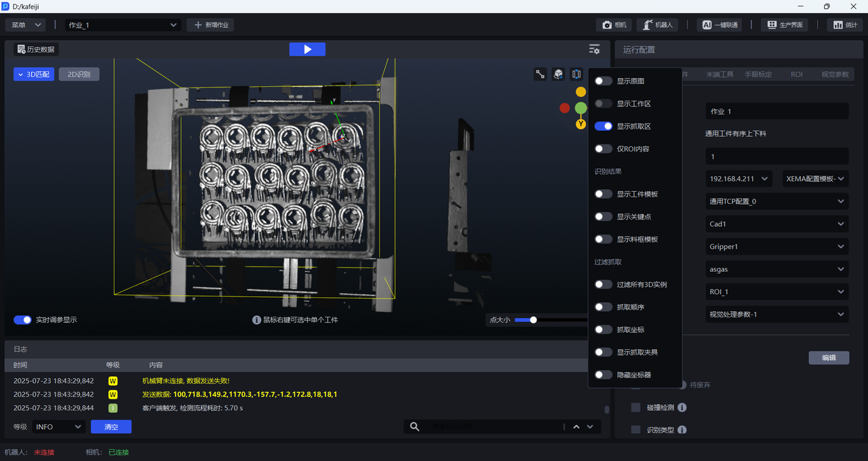This screenshot has height=461, width=868.
Task: Open the INFO log level dropdown
Action: click(x=58, y=427)
